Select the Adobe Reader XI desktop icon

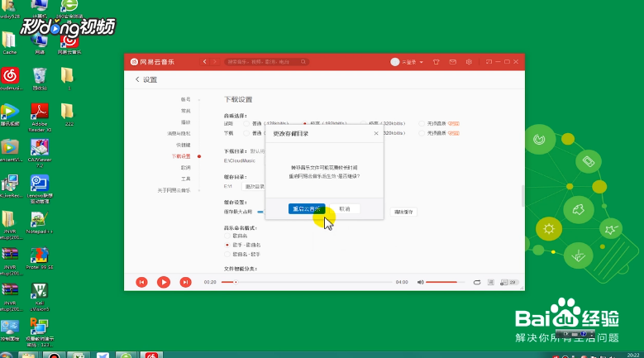(40, 117)
